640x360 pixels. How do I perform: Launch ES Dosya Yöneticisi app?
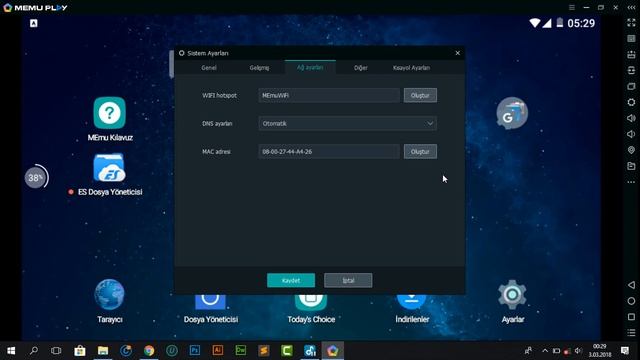pyautogui.click(x=109, y=168)
